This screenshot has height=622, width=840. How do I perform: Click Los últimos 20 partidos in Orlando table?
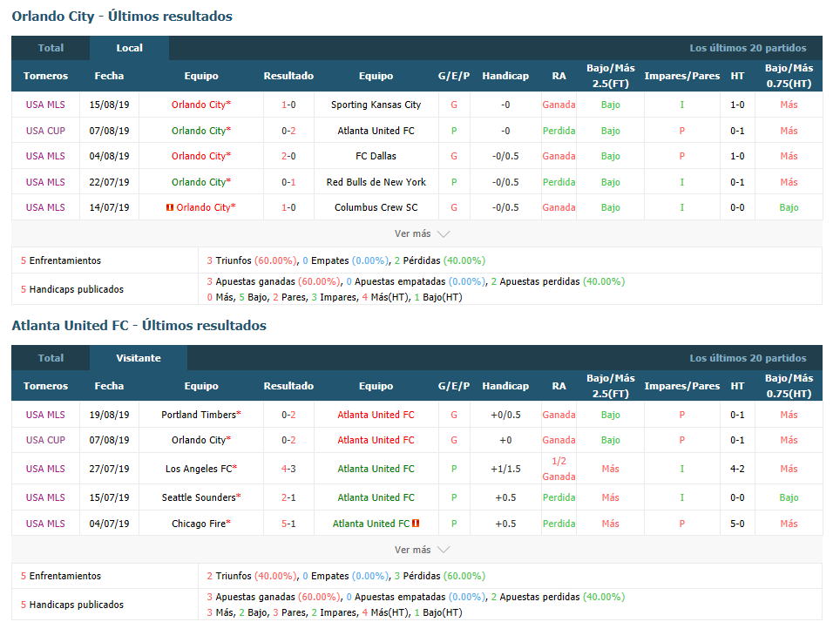pyautogui.click(x=748, y=48)
